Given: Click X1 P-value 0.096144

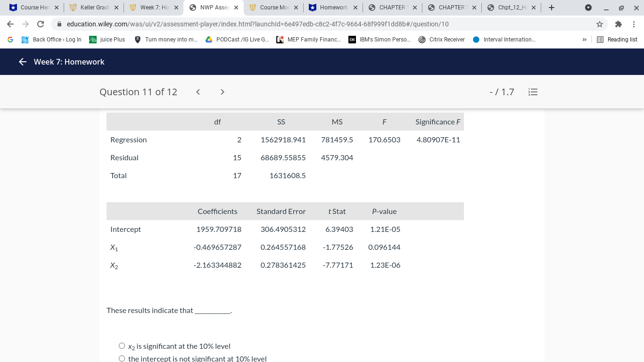Looking at the screenshot, I should click(x=384, y=247).
